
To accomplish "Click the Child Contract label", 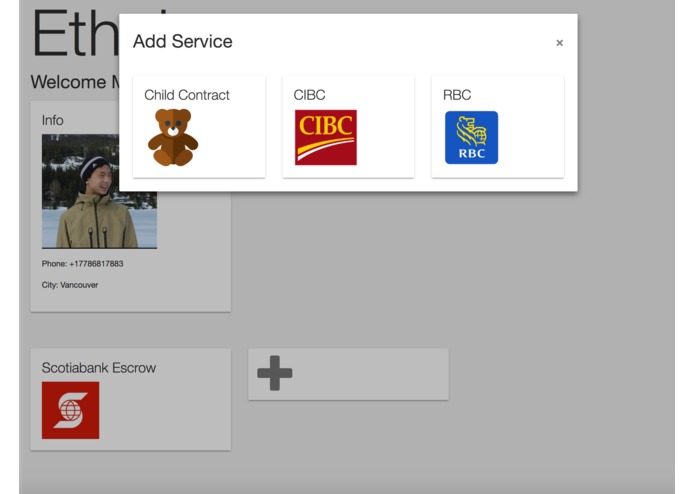I will (187, 95).
